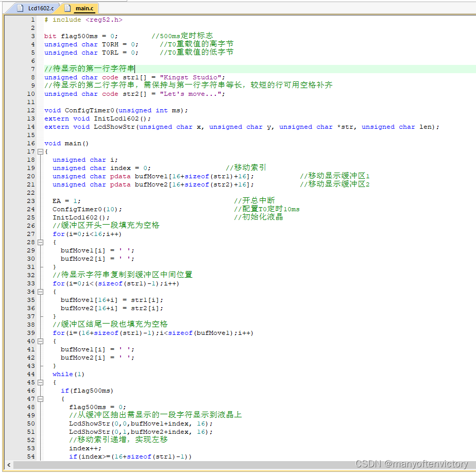Click 'ConfigTimer0(10);' call
This screenshot has height=474, width=476.
click(x=87, y=209)
